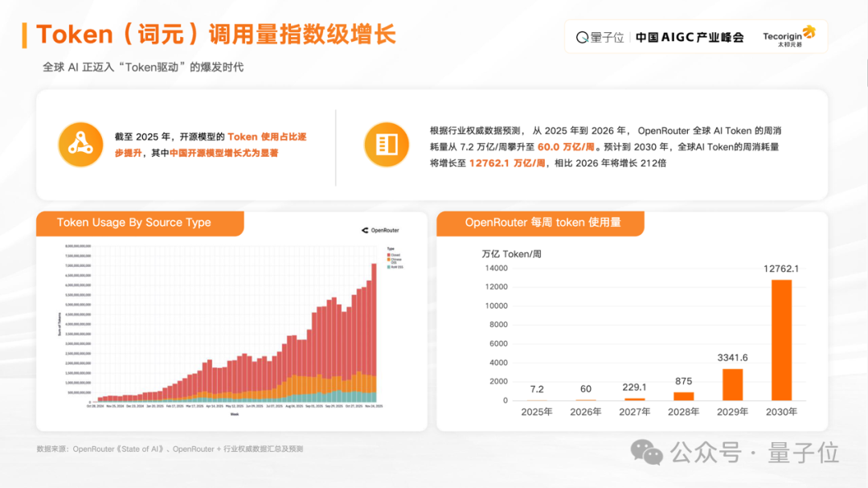Click the OpenRouter logo above the stacked chart

380,231
